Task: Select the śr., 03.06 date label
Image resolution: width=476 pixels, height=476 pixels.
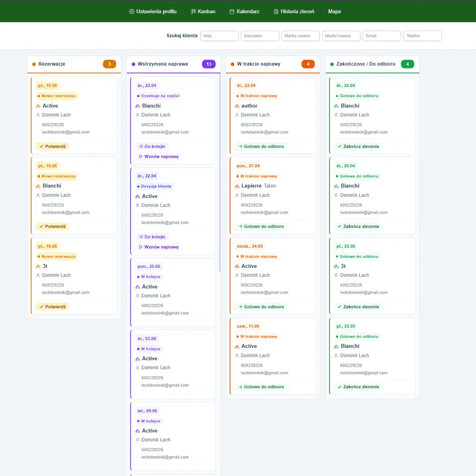Action: 146,339
